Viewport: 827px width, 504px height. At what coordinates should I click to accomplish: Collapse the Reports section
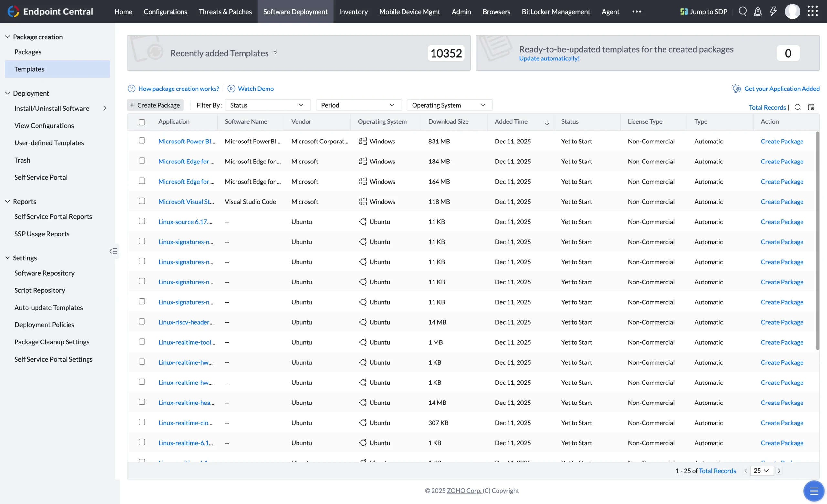point(7,201)
